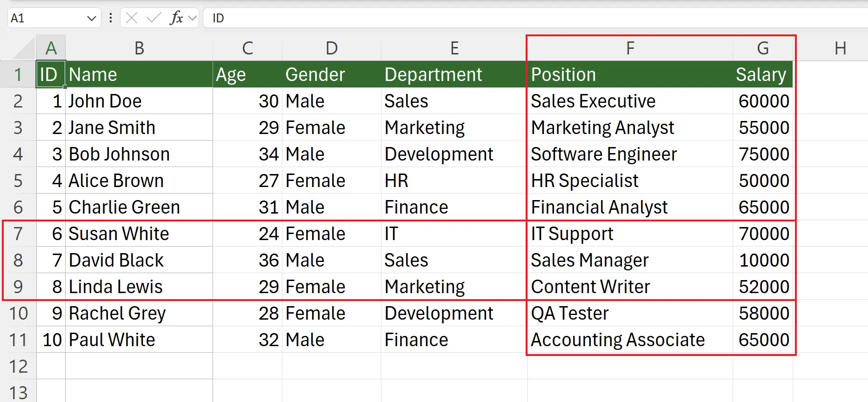
Task: Select cell containing Susan White
Action: 139,234
